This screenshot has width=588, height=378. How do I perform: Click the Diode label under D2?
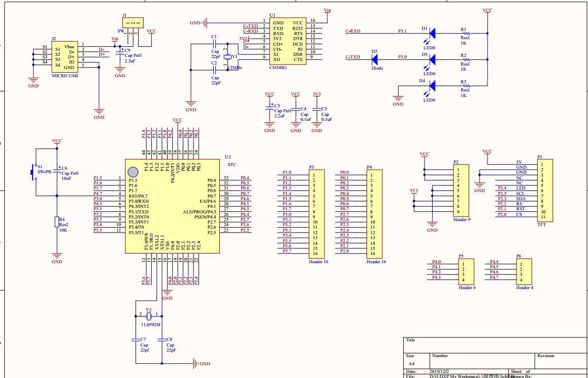377,68
